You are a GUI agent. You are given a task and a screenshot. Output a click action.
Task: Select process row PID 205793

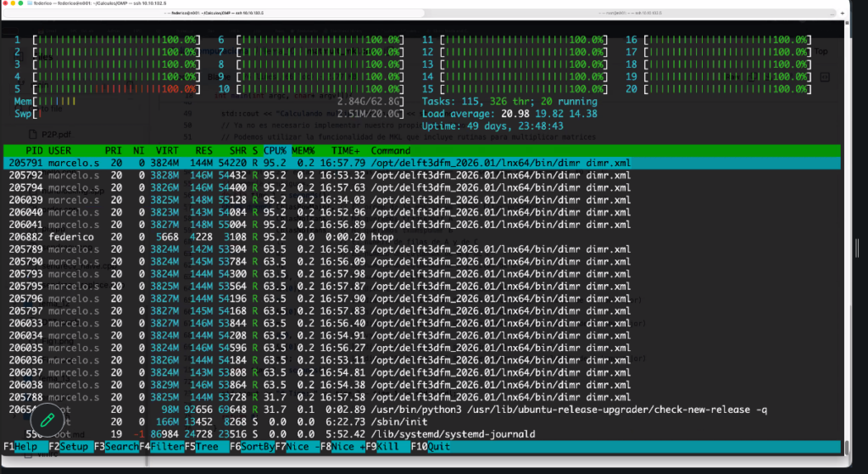pyautogui.click(x=422, y=274)
